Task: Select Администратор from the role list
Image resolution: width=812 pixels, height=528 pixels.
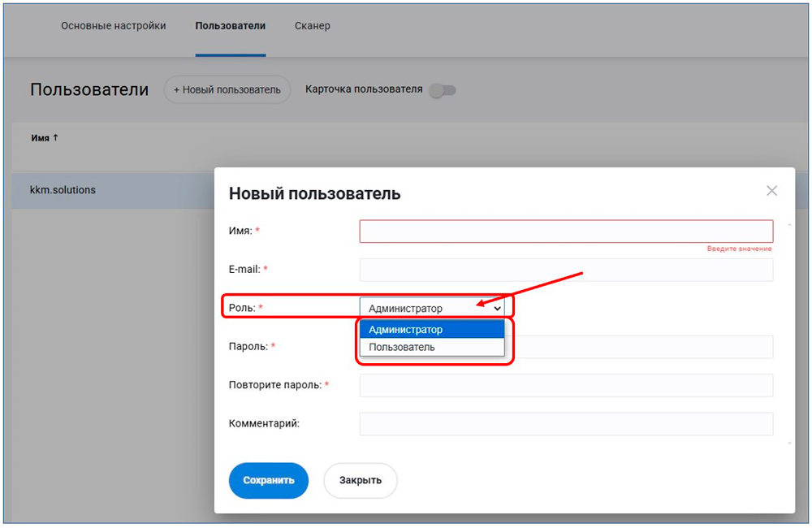Action: (x=432, y=330)
